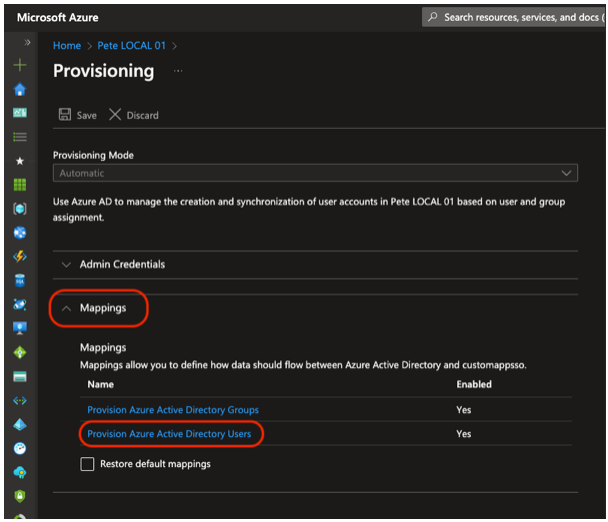This screenshot has height=522, width=608.
Task: Click the search magnifier icon in top bar
Action: (433, 17)
